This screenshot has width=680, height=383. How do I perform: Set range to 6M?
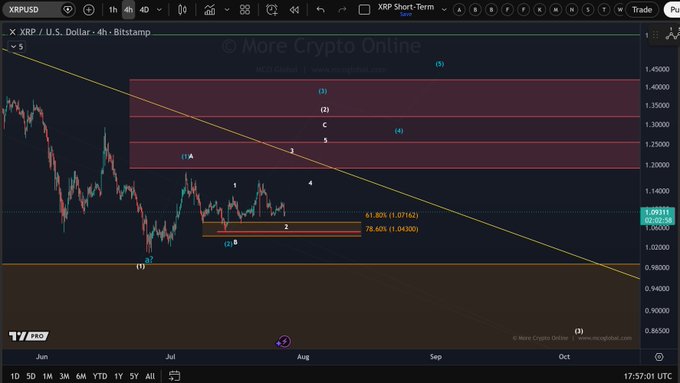(x=81, y=376)
